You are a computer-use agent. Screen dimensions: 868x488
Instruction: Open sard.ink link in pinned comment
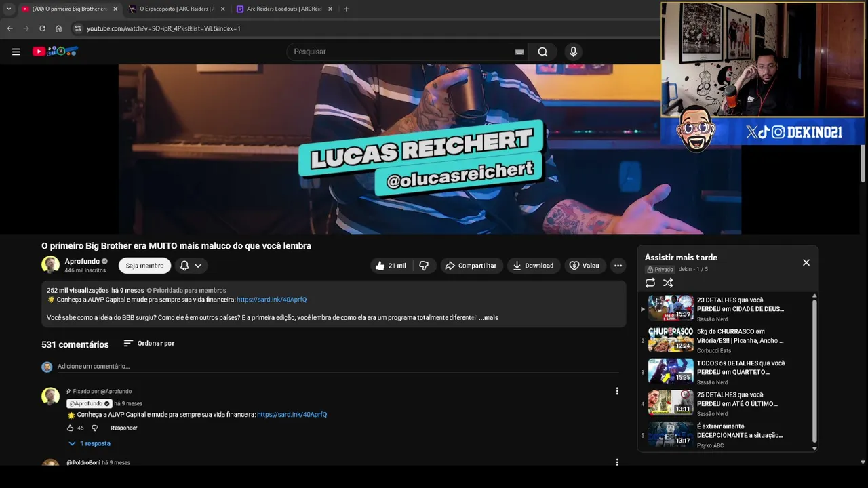coord(292,415)
